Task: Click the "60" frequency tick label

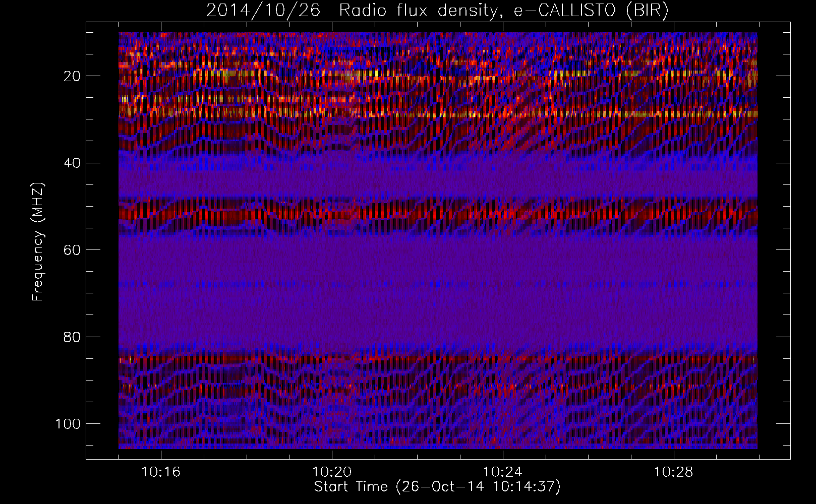Action: 73,250
